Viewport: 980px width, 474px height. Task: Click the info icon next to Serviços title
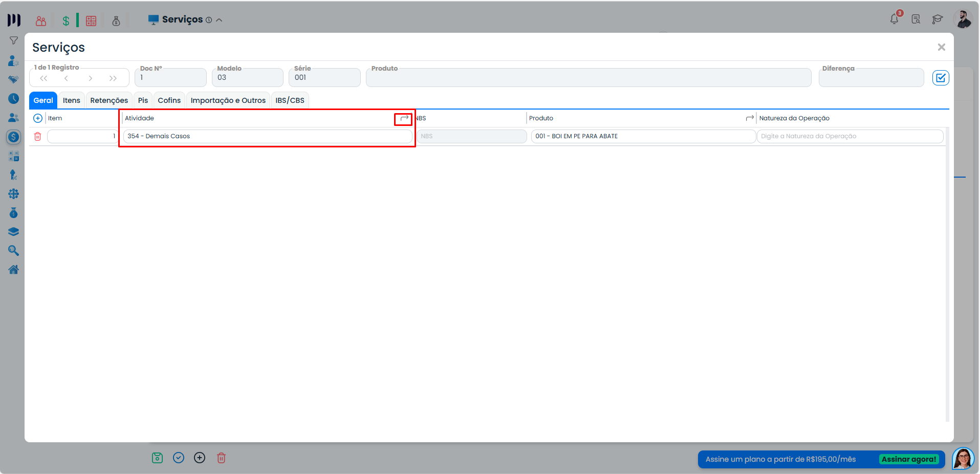pos(209,20)
